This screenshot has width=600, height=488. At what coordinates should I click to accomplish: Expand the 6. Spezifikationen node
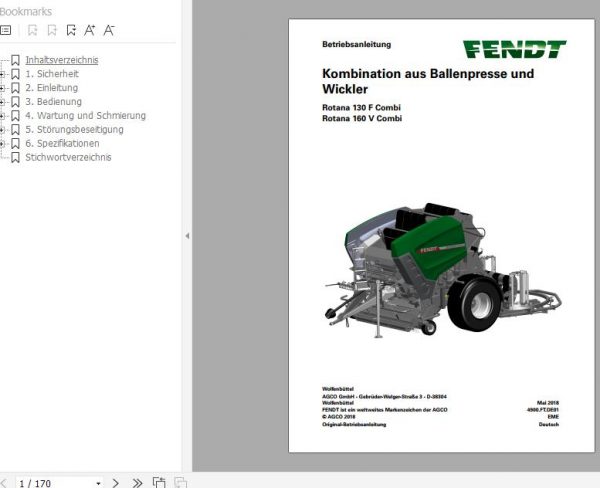pos(2,144)
